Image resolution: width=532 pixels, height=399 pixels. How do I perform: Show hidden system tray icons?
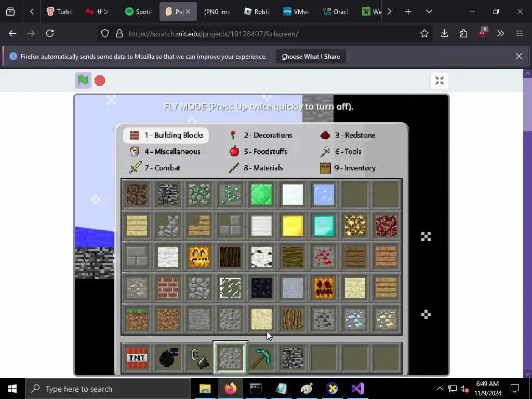coord(440,389)
